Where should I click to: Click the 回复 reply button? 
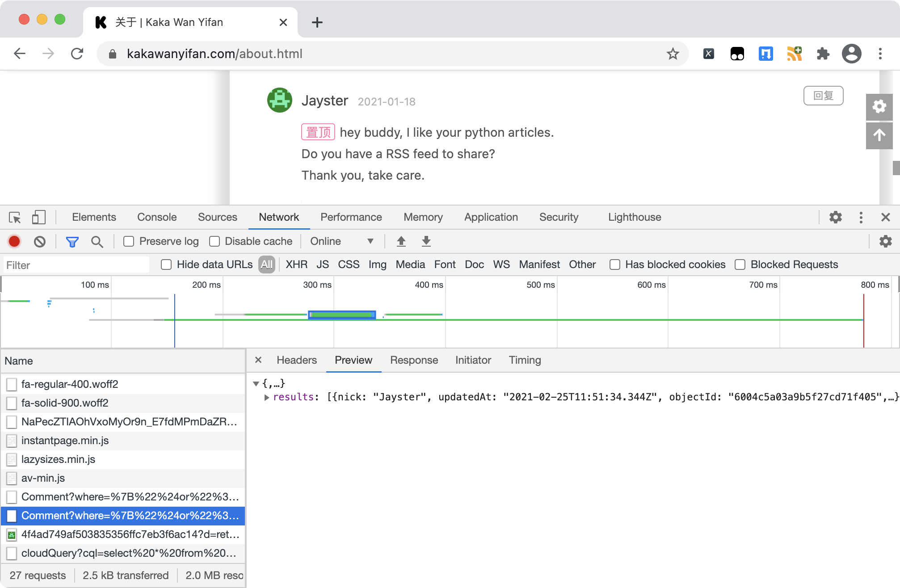click(823, 96)
